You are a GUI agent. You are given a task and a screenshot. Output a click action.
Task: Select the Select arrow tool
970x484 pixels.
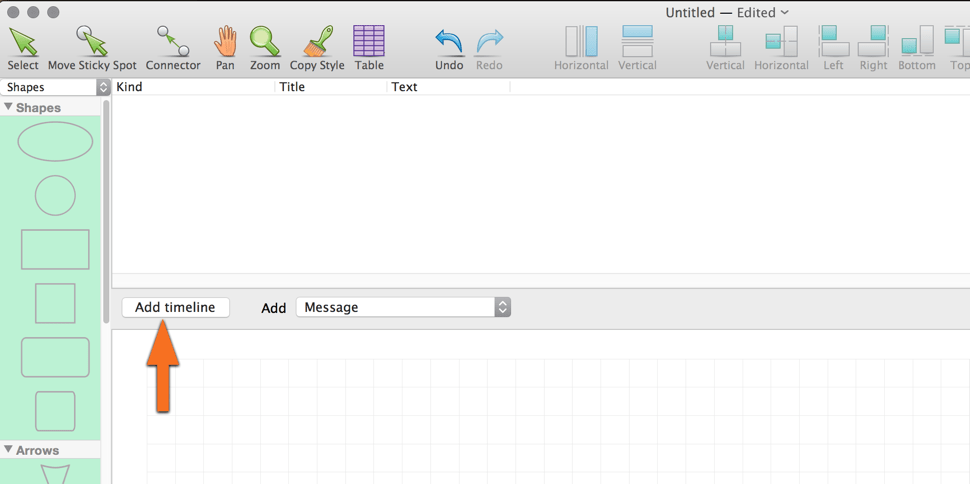23,48
